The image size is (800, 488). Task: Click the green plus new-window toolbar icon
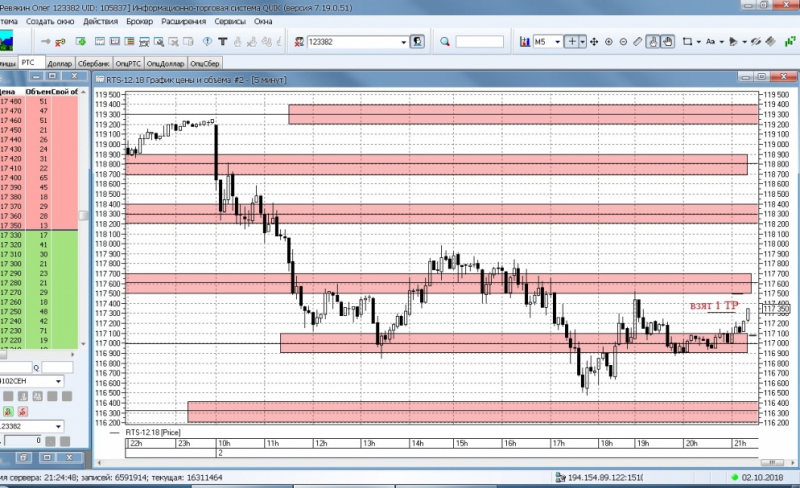(x=81, y=41)
